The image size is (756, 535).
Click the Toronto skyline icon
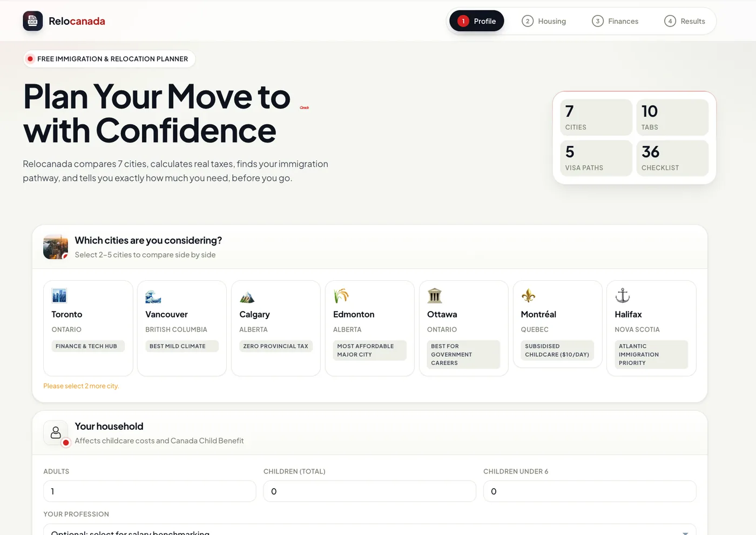point(59,296)
